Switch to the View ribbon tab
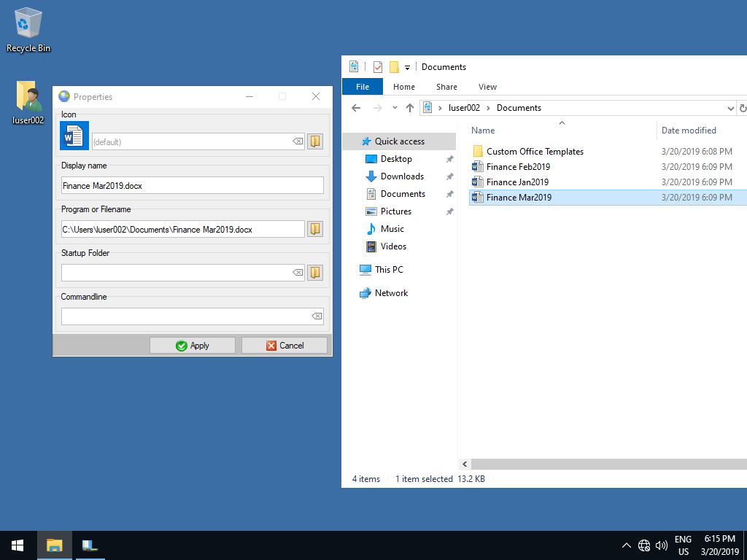The image size is (747, 560). (487, 87)
